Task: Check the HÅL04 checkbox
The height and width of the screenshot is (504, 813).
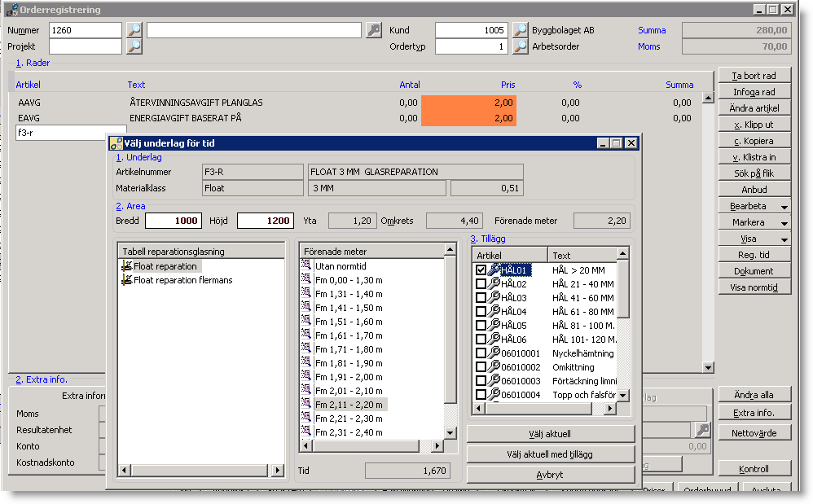Action: [481, 312]
